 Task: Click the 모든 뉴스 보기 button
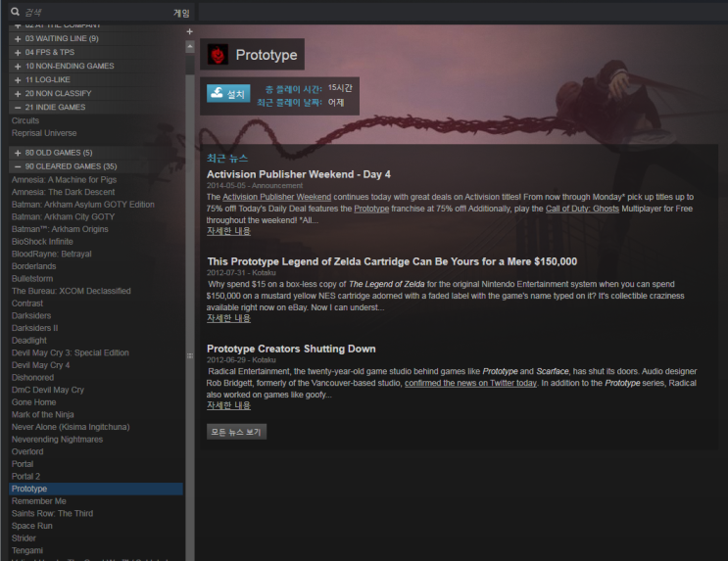pyautogui.click(x=236, y=432)
